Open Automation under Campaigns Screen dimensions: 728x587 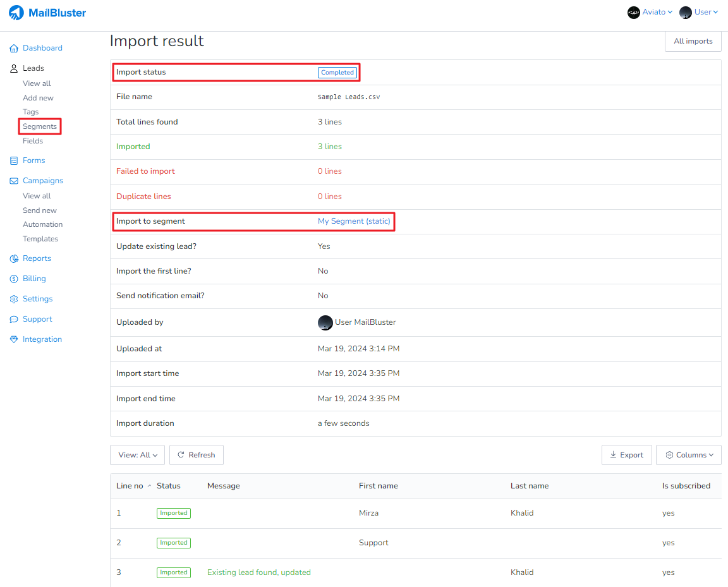(42, 224)
